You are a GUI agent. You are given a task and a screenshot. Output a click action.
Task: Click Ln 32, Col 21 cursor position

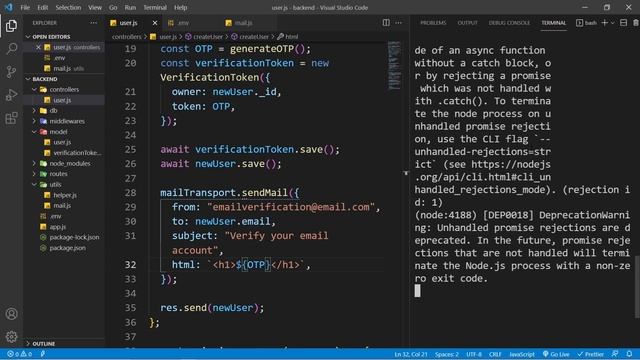[x=411, y=354]
